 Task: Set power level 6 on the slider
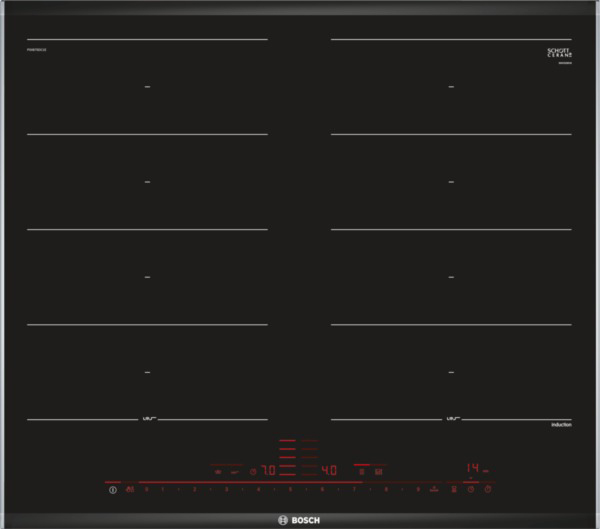[322, 489]
